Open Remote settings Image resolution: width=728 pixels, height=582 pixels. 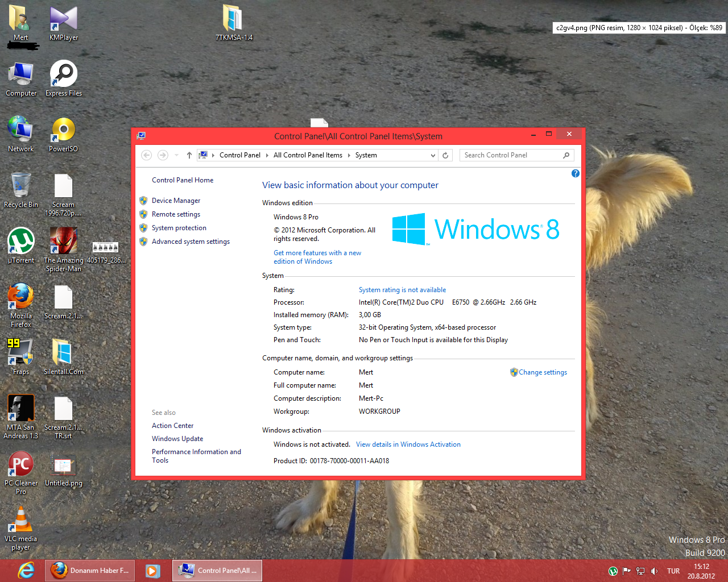coord(176,214)
